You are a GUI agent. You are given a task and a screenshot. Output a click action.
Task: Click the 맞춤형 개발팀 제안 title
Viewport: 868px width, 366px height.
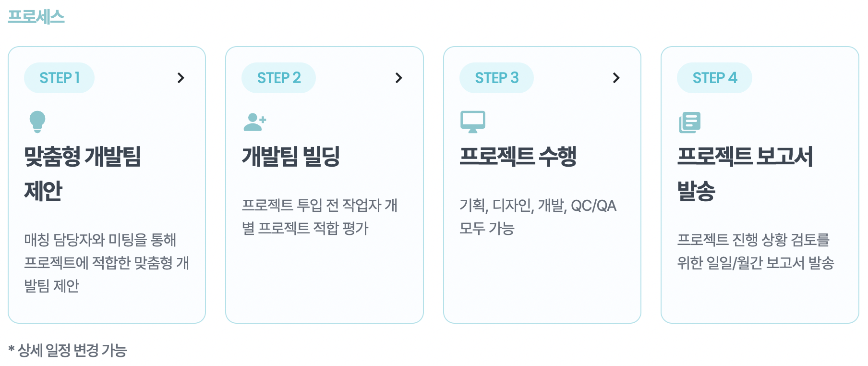click(83, 173)
